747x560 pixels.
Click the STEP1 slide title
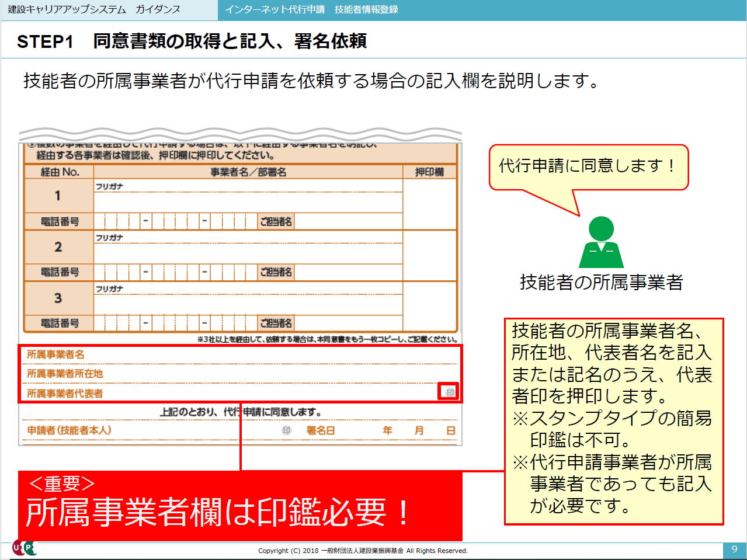click(x=192, y=41)
